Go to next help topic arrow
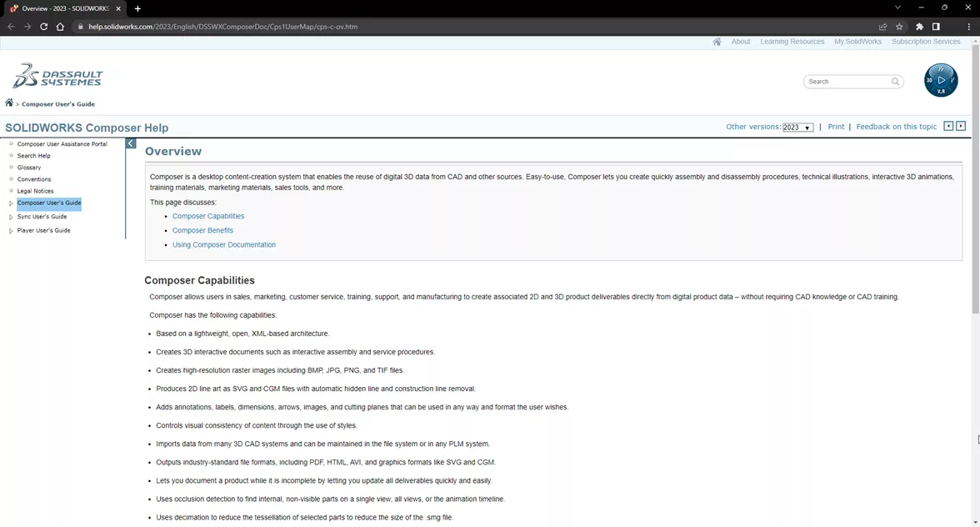Image resolution: width=980 pixels, height=527 pixels. point(961,126)
